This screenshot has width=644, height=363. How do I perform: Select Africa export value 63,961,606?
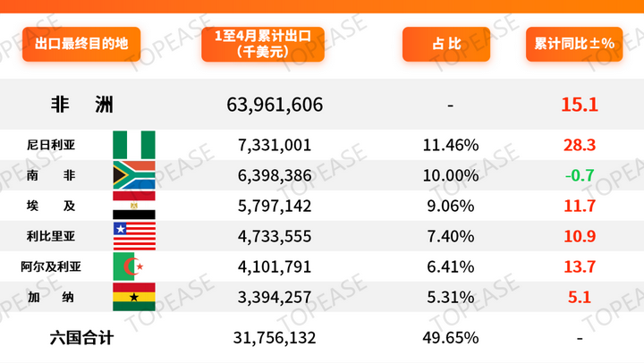click(275, 105)
